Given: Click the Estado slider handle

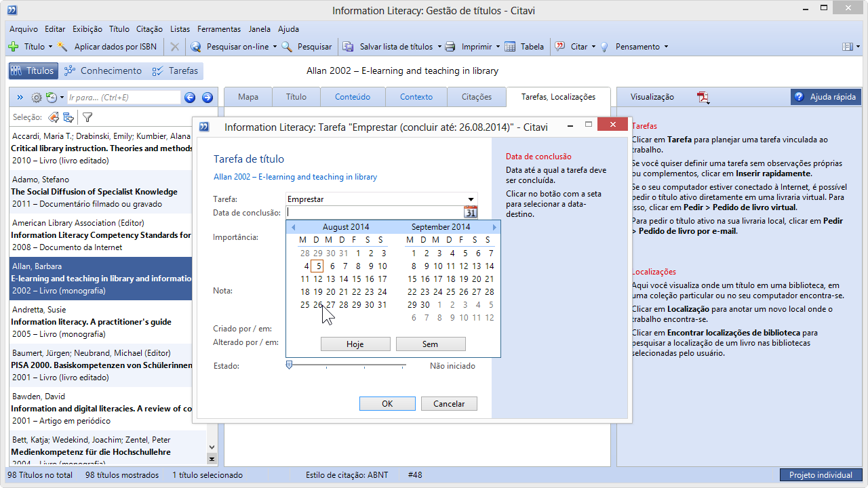Looking at the screenshot, I should coord(289,365).
